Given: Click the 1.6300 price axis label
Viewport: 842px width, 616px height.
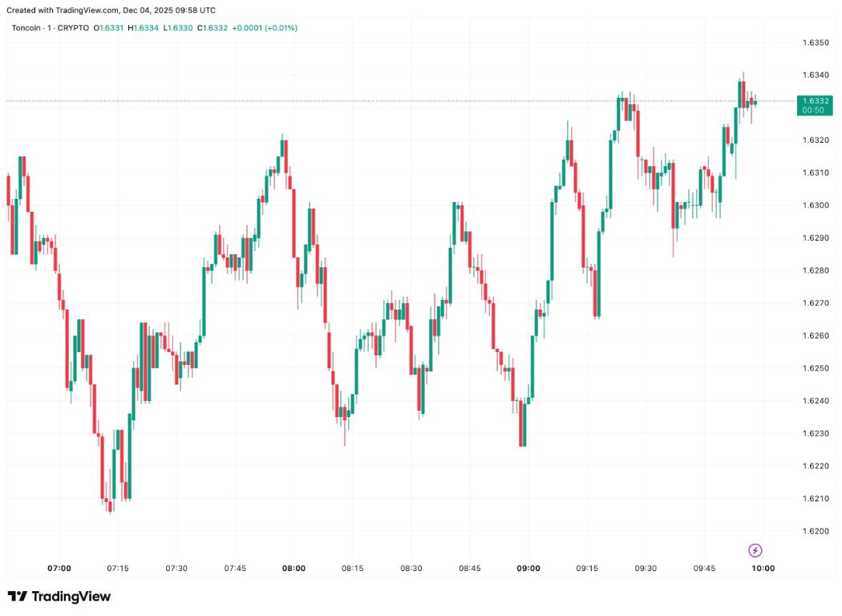Looking at the screenshot, I should pyautogui.click(x=815, y=205).
